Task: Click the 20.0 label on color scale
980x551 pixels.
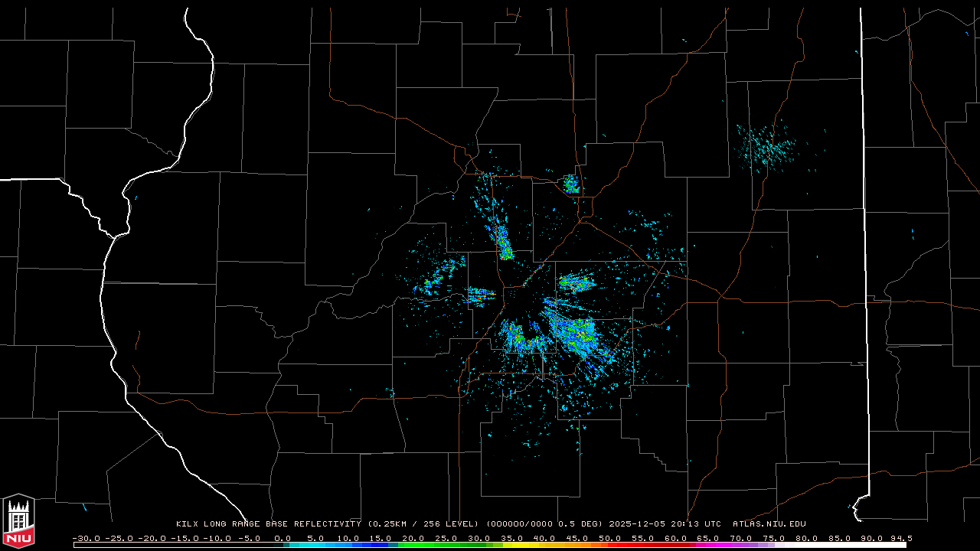Action: pyautogui.click(x=413, y=538)
